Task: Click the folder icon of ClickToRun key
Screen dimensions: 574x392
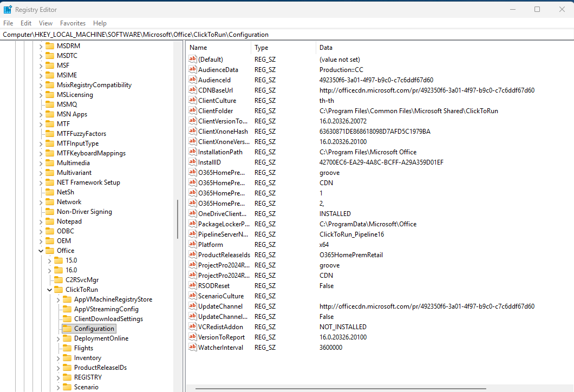Action: [x=58, y=290]
